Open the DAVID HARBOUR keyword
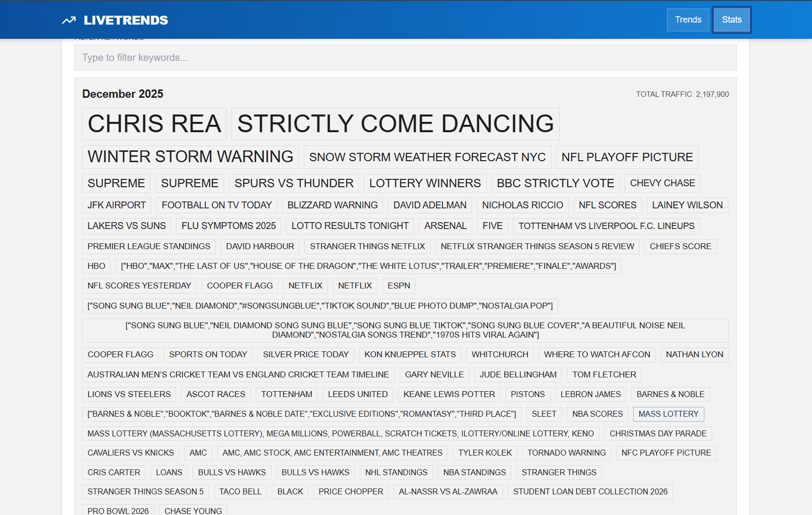 [260, 247]
